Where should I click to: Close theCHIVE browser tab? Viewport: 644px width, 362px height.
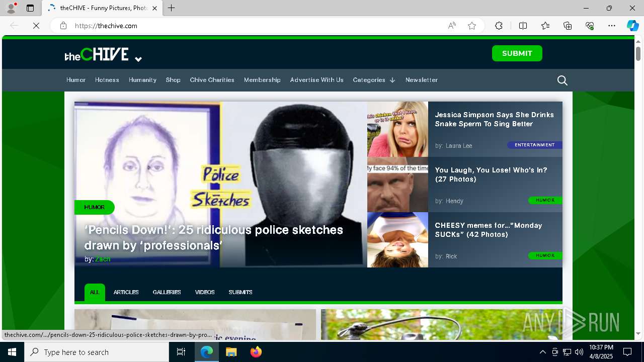coord(154,8)
